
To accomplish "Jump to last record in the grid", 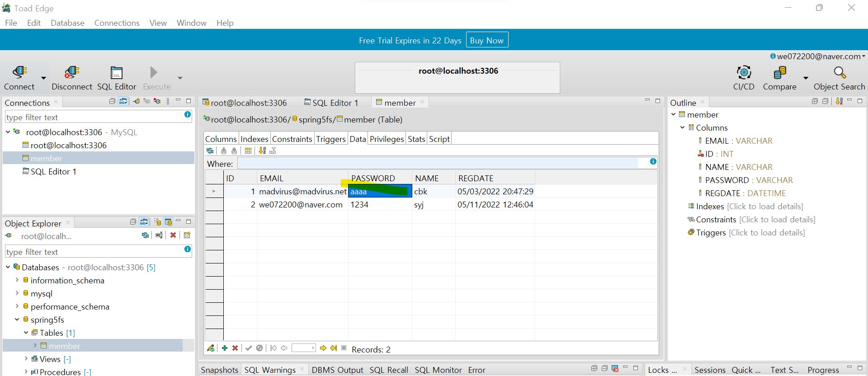I will point(334,348).
